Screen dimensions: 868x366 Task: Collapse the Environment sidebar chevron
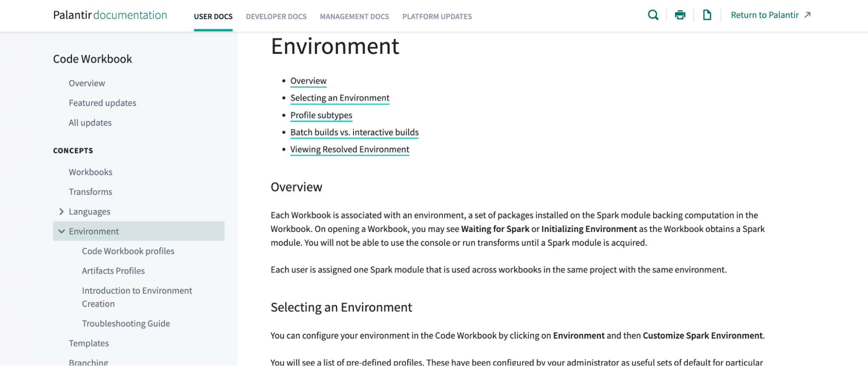coord(61,232)
